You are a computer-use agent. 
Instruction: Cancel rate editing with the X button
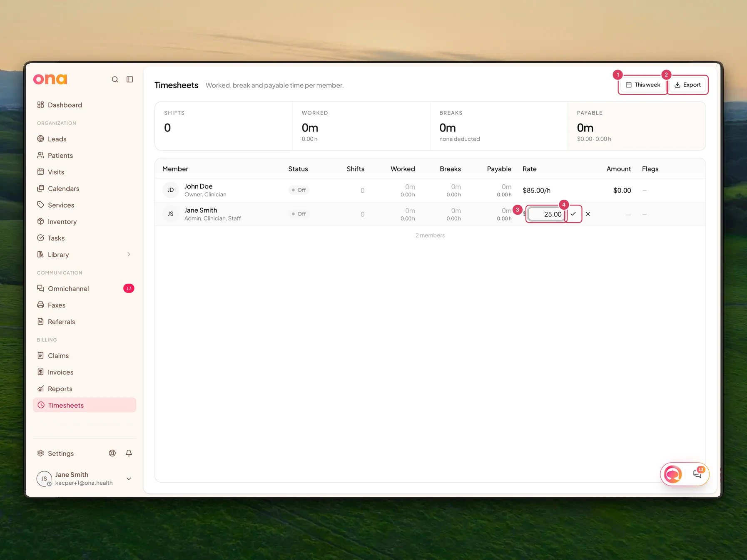588,214
